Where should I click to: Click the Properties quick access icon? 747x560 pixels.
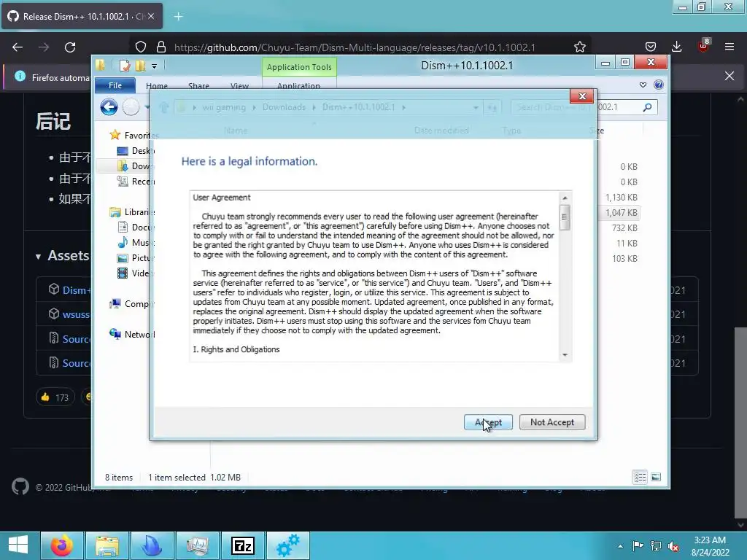coord(125,66)
